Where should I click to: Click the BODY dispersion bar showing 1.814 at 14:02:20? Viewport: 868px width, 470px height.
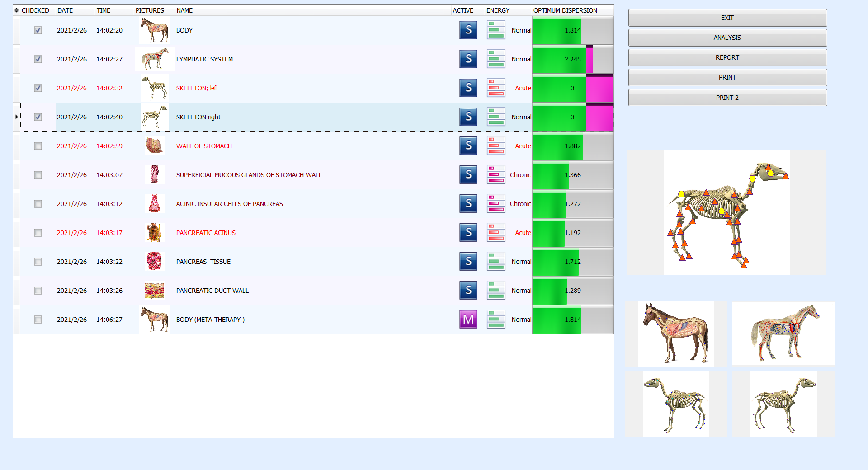[x=573, y=30]
